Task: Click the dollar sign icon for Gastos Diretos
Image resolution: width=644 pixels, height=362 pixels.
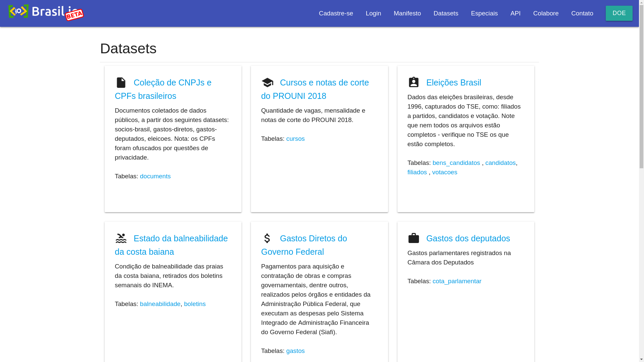Action: (x=267, y=238)
